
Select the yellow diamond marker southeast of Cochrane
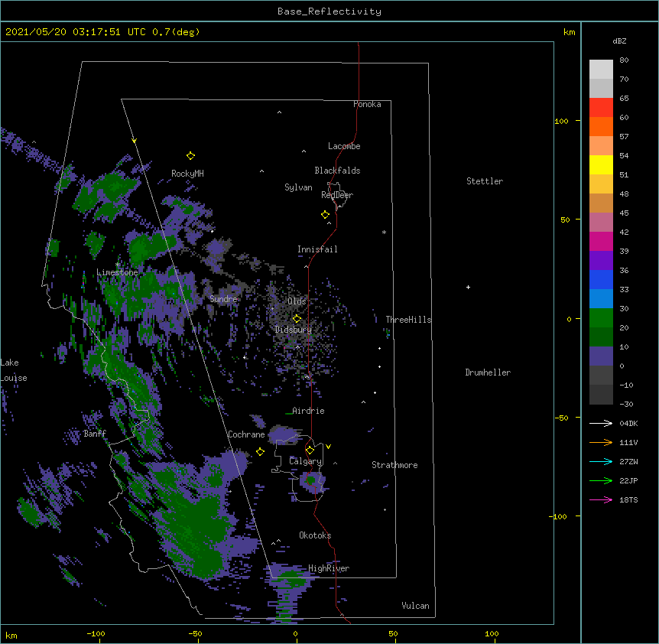coord(260,452)
